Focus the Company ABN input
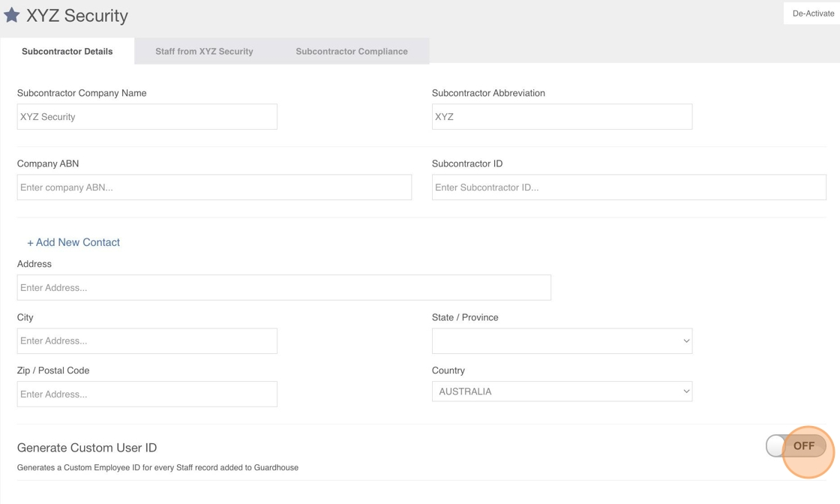The width and height of the screenshot is (840, 504). (x=214, y=187)
